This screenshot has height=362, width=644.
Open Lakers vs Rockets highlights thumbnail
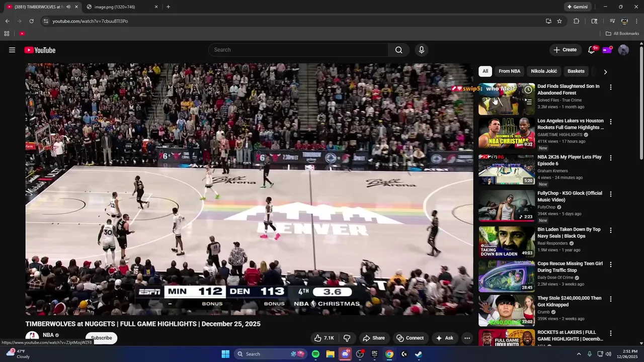(507, 133)
